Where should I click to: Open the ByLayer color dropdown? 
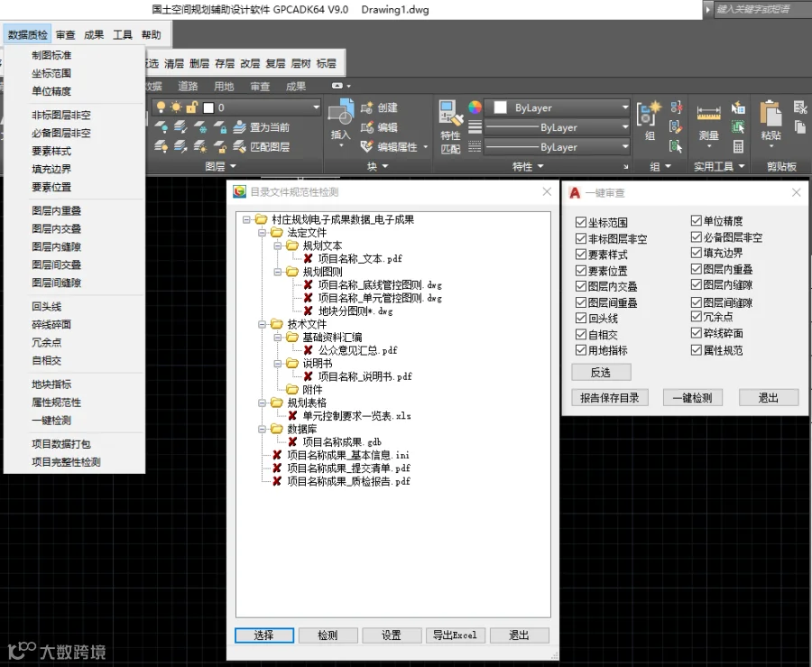tap(558, 107)
